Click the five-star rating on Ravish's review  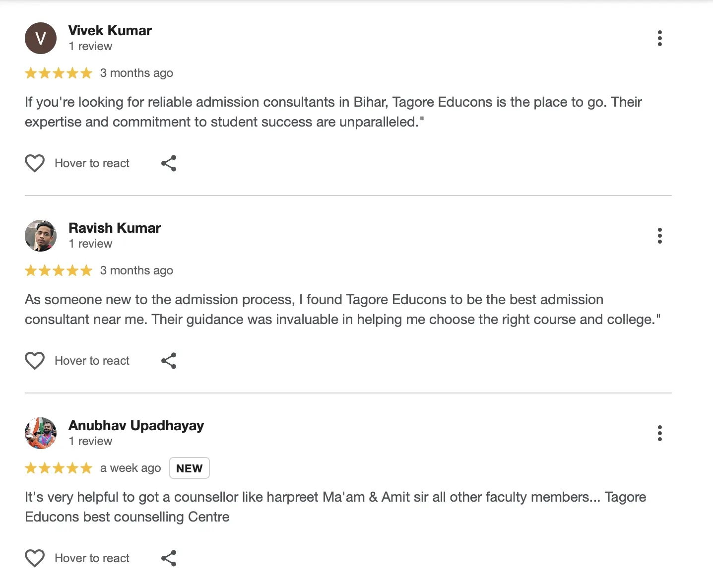59,271
